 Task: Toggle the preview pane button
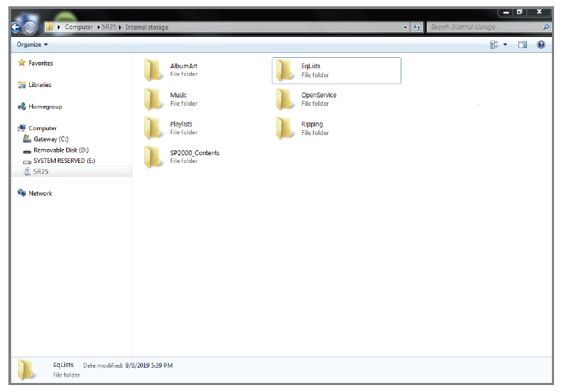tap(523, 45)
